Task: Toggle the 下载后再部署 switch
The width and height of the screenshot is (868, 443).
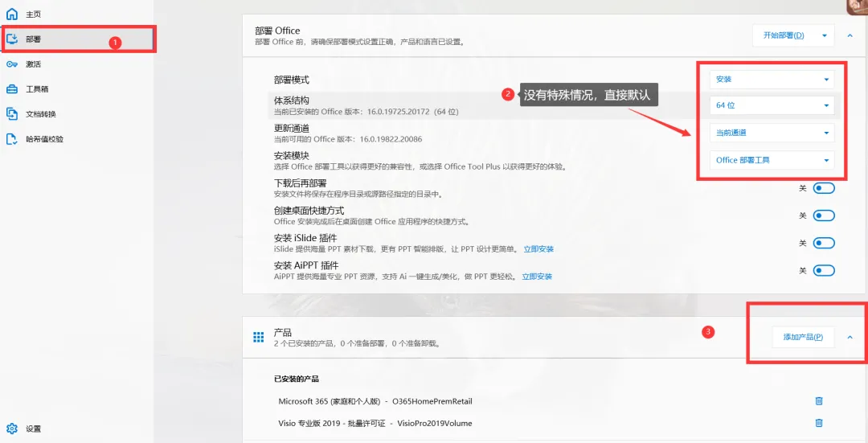Action: (x=824, y=188)
